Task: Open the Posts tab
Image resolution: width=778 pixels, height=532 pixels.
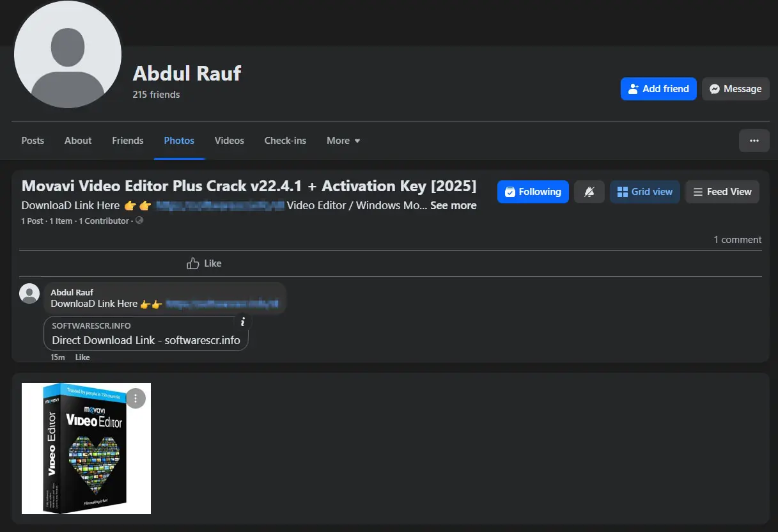Action: (33, 141)
